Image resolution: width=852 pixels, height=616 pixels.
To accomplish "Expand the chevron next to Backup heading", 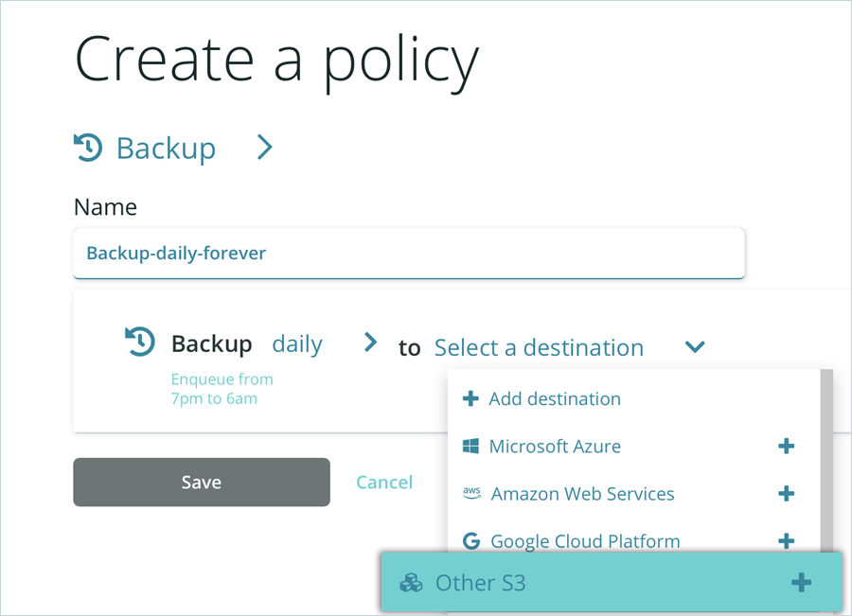I will pos(265,148).
